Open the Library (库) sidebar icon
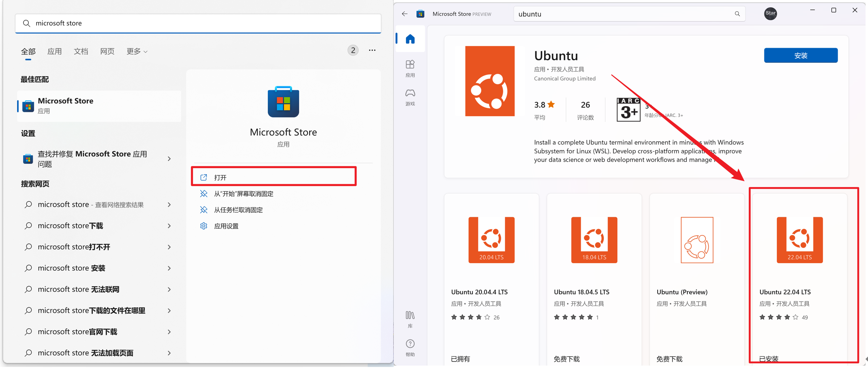The image size is (868, 374). pyautogui.click(x=410, y=319)
